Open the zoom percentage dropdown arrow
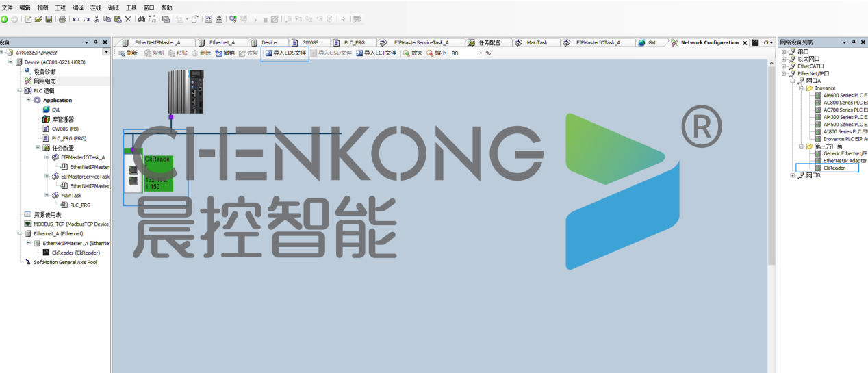 [481, 53]
